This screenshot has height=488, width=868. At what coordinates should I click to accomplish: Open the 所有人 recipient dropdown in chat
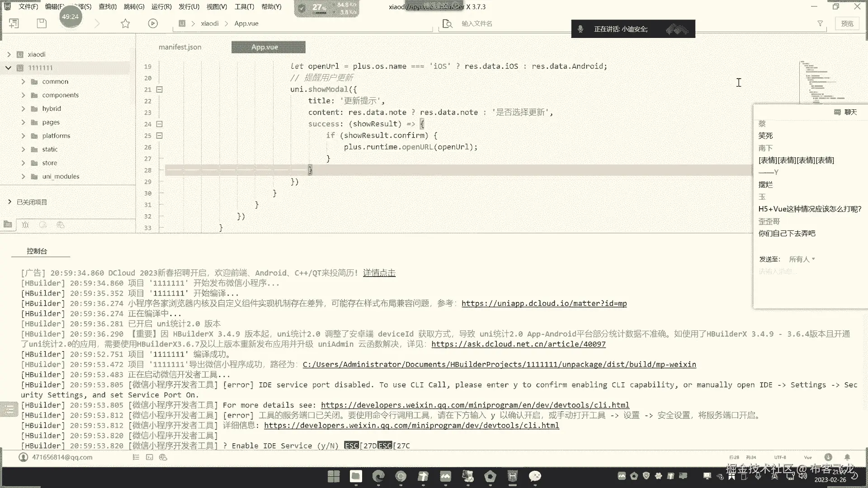coord(802,259)
